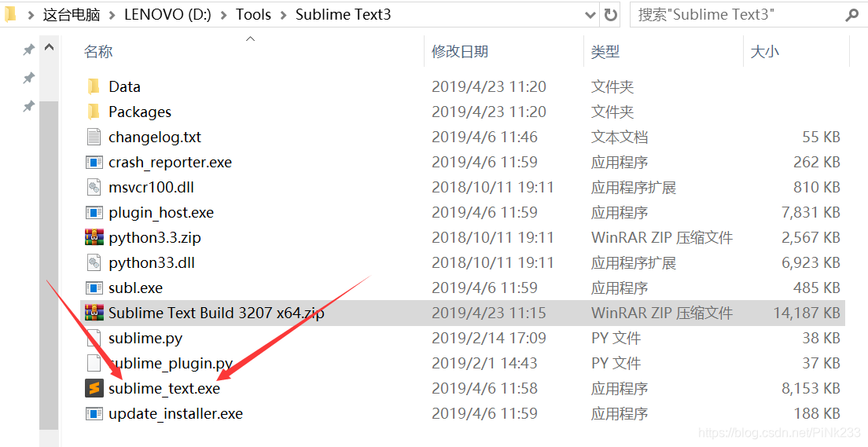868x447 pixels.
Task: Select the changelog.txt file icon
Action: pos(94,137)
